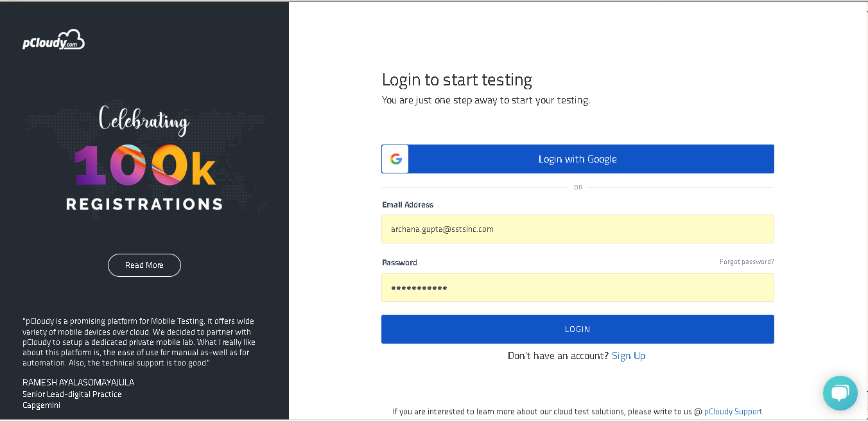Focus the Password input field

click(578, 288)
